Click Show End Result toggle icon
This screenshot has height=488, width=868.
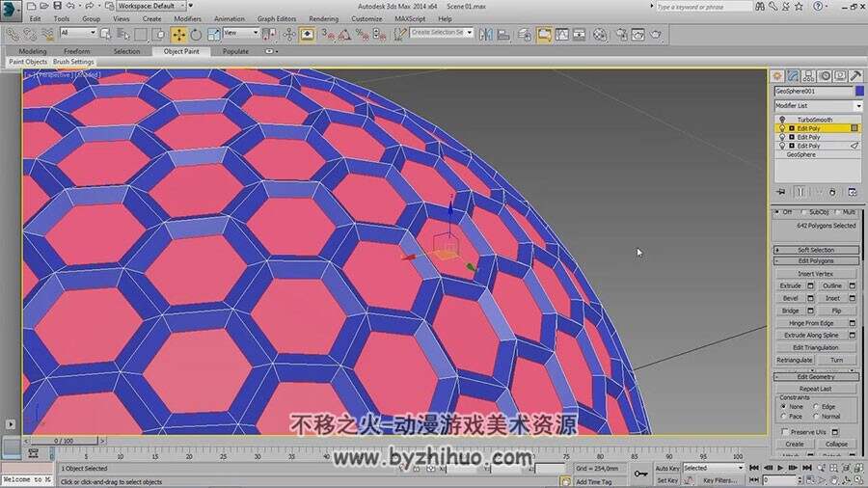click(x=800, y=192)
